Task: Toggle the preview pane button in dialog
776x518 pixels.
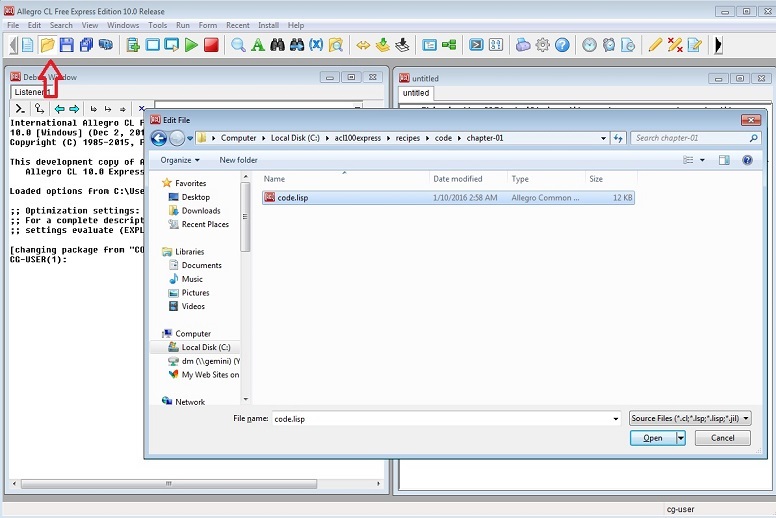Action: tap(723, 160)
